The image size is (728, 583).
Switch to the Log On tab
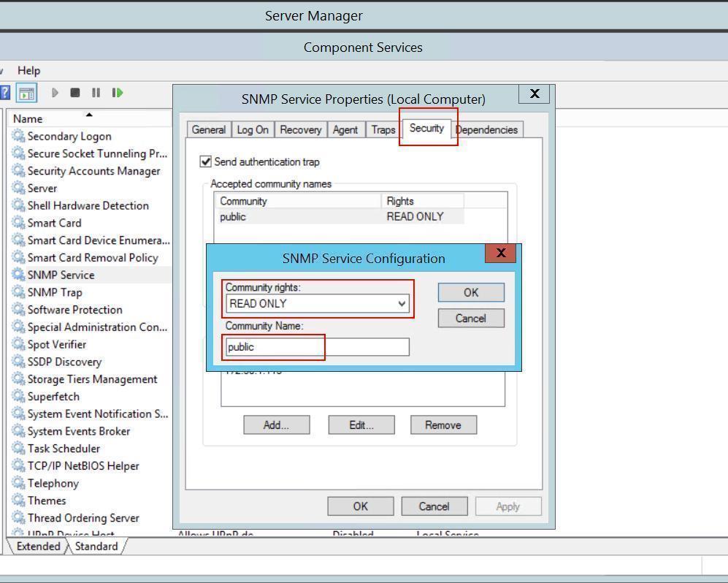(253, 129)
